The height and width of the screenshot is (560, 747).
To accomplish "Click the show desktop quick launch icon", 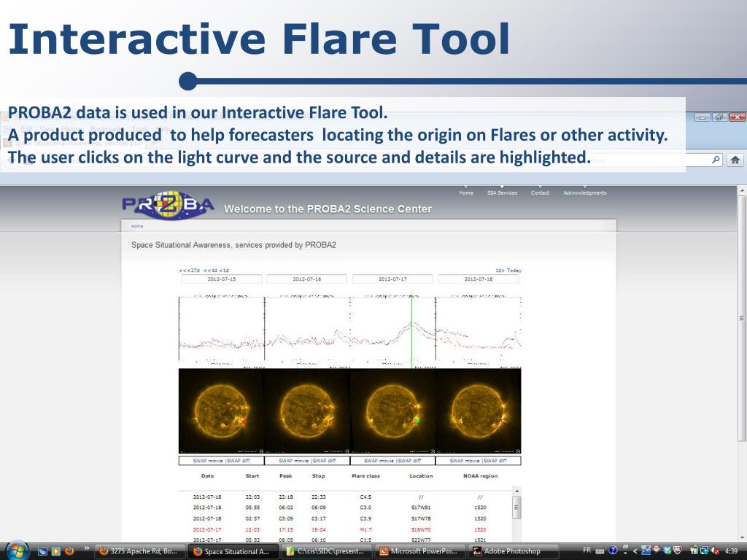I will 42,551.
